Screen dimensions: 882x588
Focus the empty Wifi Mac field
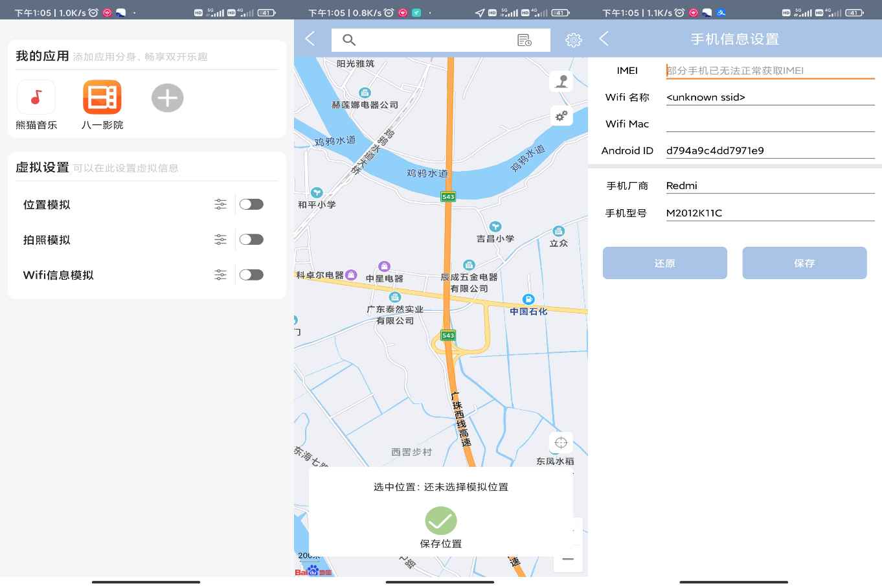tap(770, 124)
